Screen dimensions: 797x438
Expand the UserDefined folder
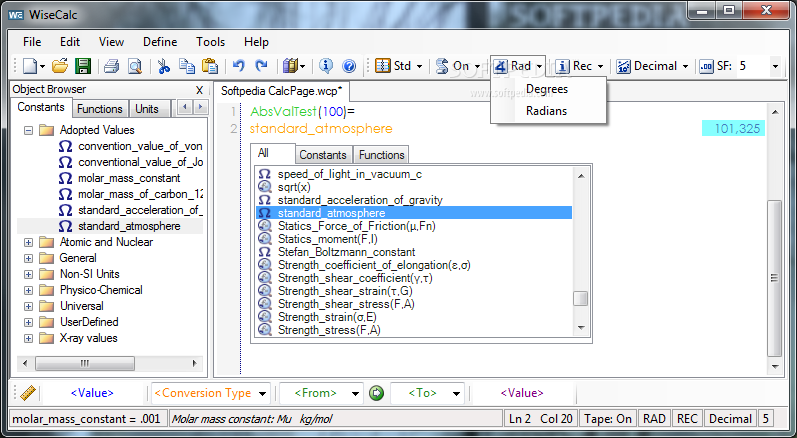coord(28,323)
